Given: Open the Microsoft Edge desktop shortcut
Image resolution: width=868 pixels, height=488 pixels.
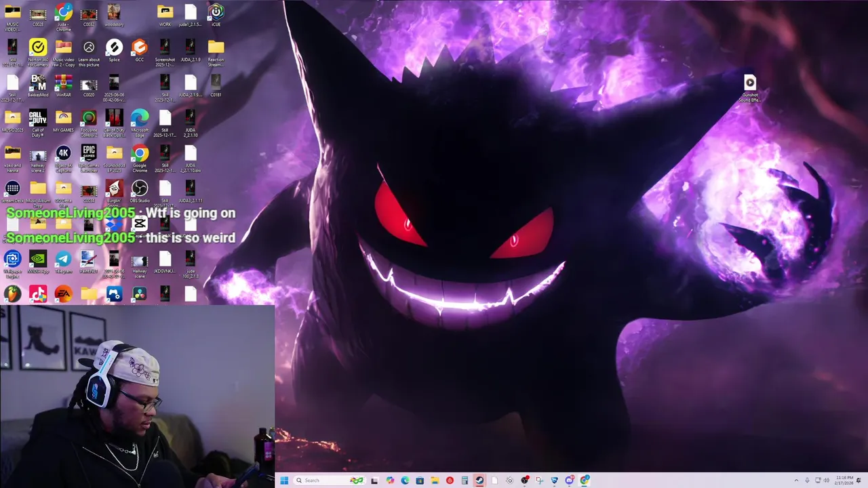Looking at the screenshot, I should [x=140, y=123].
